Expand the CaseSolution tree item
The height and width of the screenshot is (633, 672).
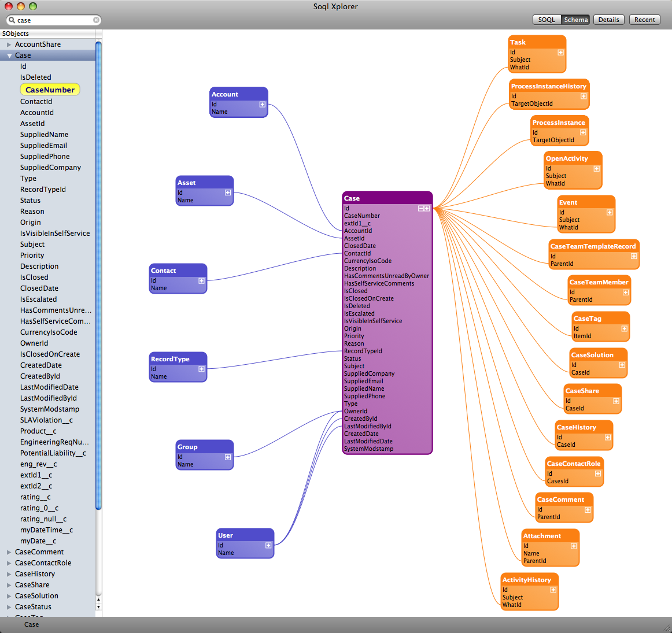click(x=9, y=596)
